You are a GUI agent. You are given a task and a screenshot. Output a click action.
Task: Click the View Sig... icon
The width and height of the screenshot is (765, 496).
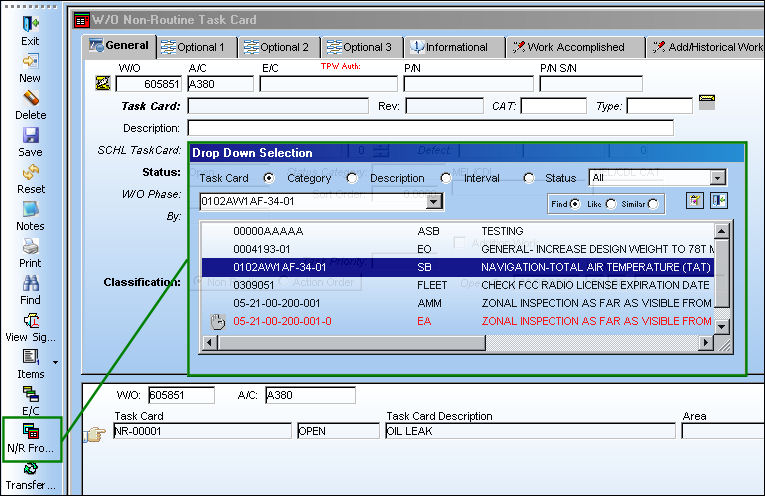click(x=31, y=320)
